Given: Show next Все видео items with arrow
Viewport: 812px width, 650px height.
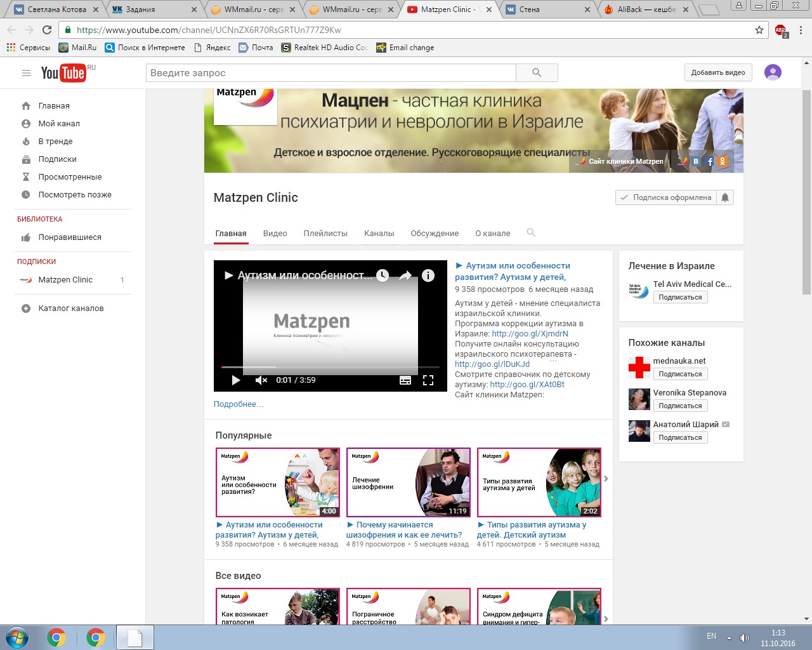Looking at the screenshot, I should (x=606, y=619).
